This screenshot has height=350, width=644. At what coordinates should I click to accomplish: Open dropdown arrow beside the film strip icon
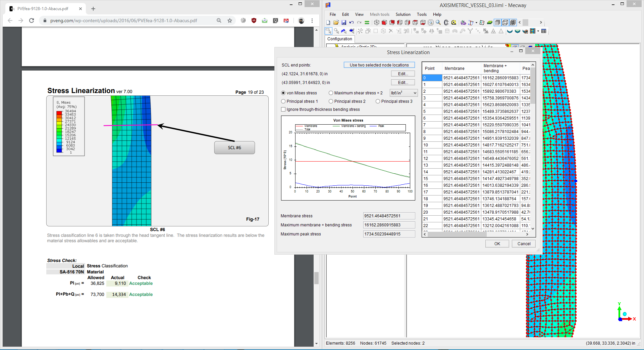click(538, 31)
